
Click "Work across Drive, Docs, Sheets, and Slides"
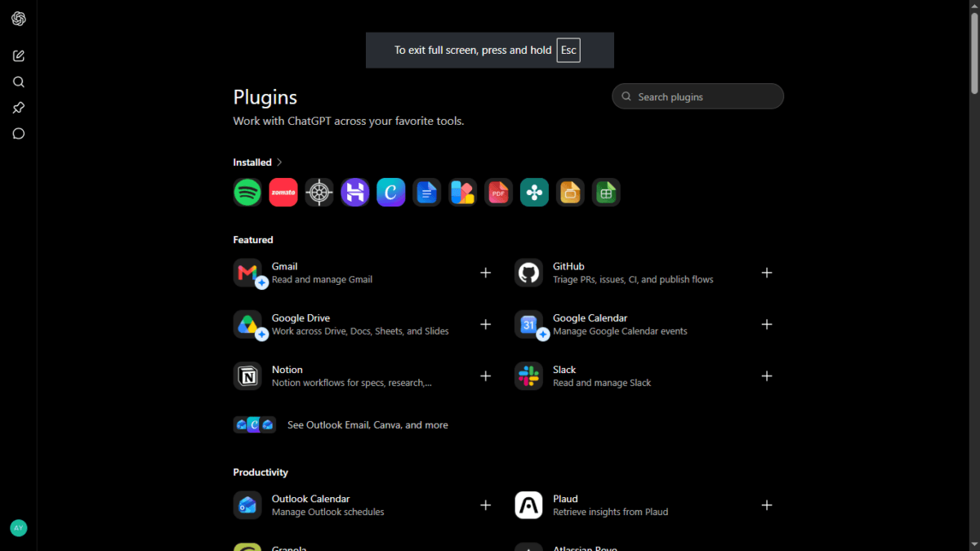[360, 331]
